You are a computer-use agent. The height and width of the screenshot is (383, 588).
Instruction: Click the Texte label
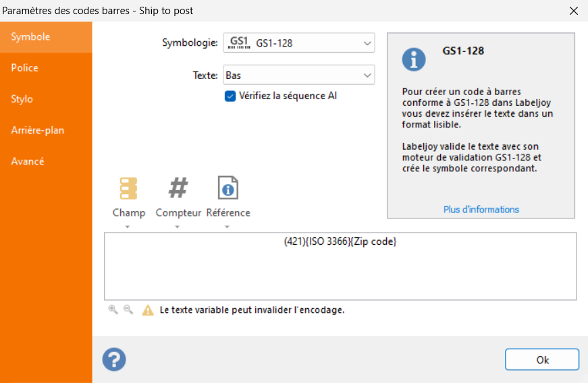click(205, 76)
